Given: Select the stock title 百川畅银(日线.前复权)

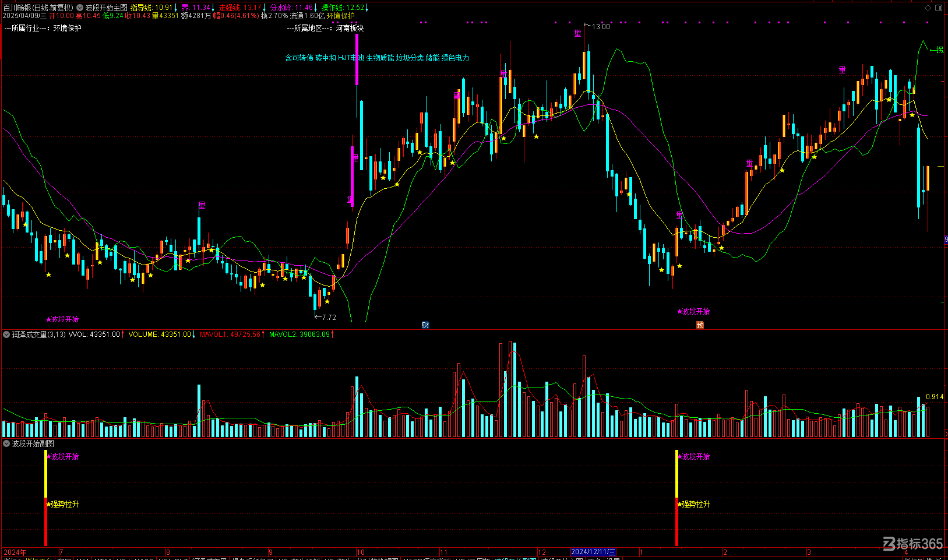Looking at the screenshot, I should (x=38, y=8).
